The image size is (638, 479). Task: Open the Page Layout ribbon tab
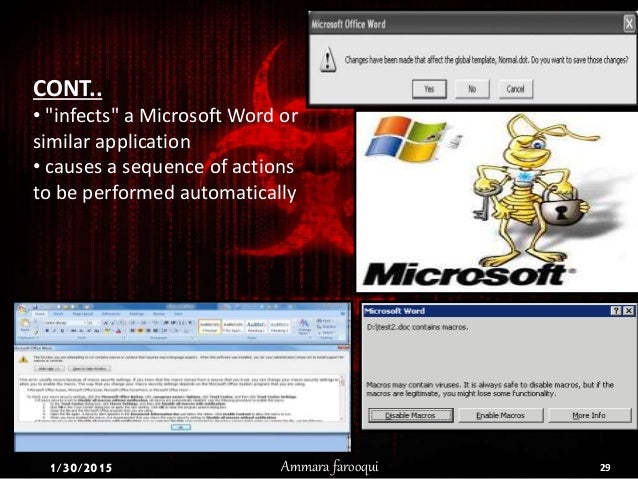[83, 314]
